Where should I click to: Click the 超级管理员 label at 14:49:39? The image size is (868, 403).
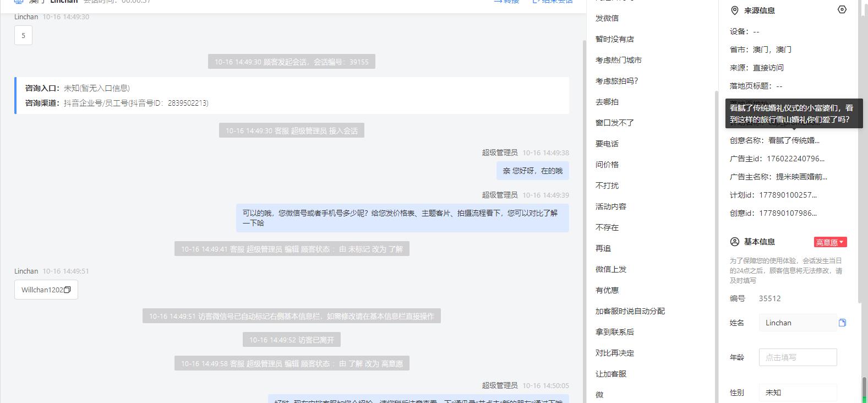click(500, 195)
